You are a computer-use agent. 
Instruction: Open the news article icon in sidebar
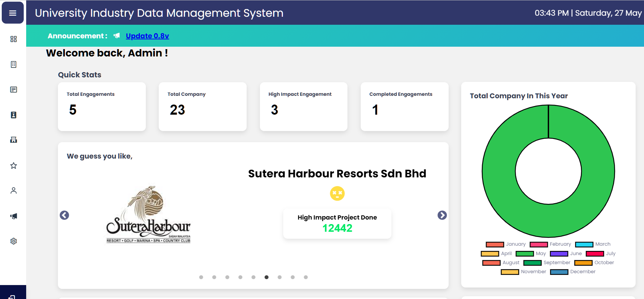click(x=14, y=90)
